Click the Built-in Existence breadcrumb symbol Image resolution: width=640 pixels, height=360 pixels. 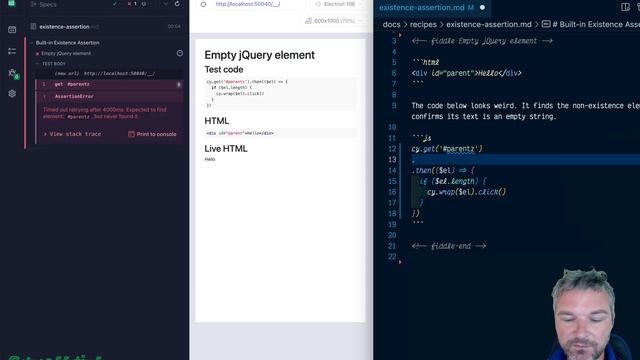tap(591, 24)
